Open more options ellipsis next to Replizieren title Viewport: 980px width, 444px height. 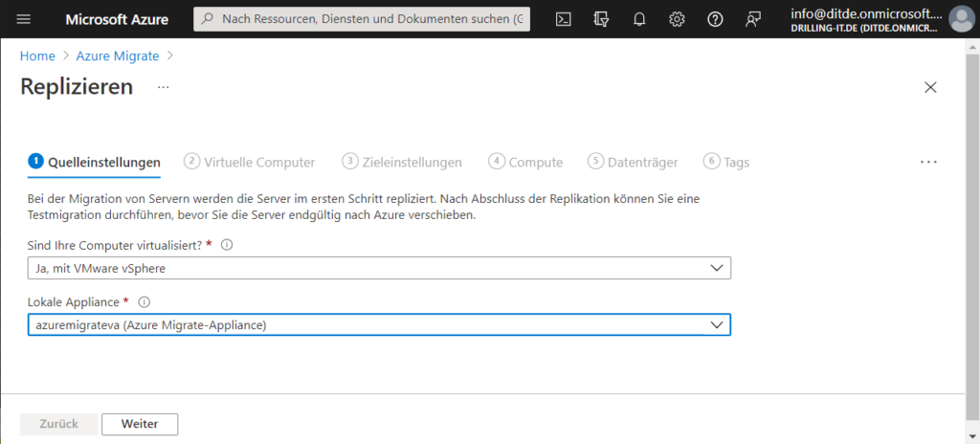[x=163, y=87]
